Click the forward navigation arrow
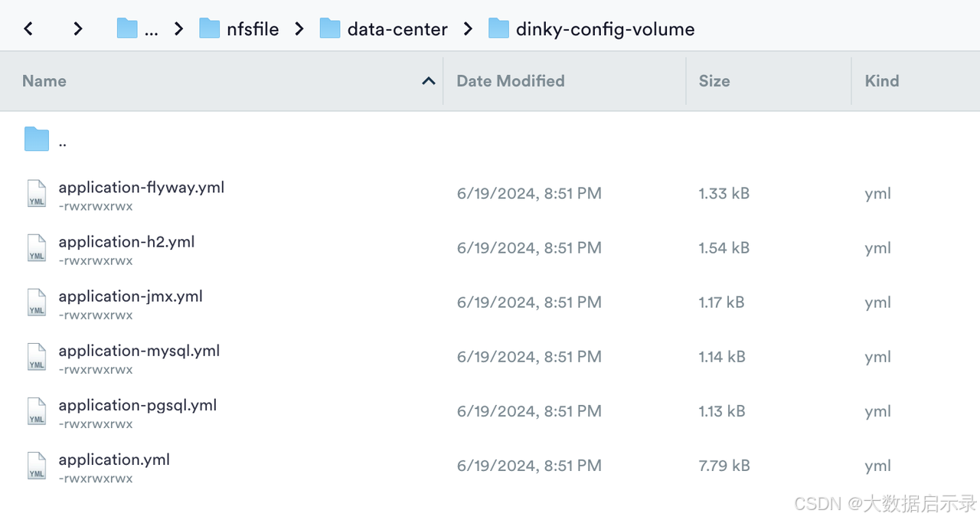 tap(77, 29)
